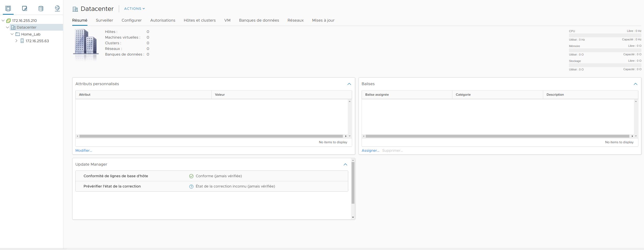Open the Networking inventory view icon

pyautogui.click(x=57, y=8)
